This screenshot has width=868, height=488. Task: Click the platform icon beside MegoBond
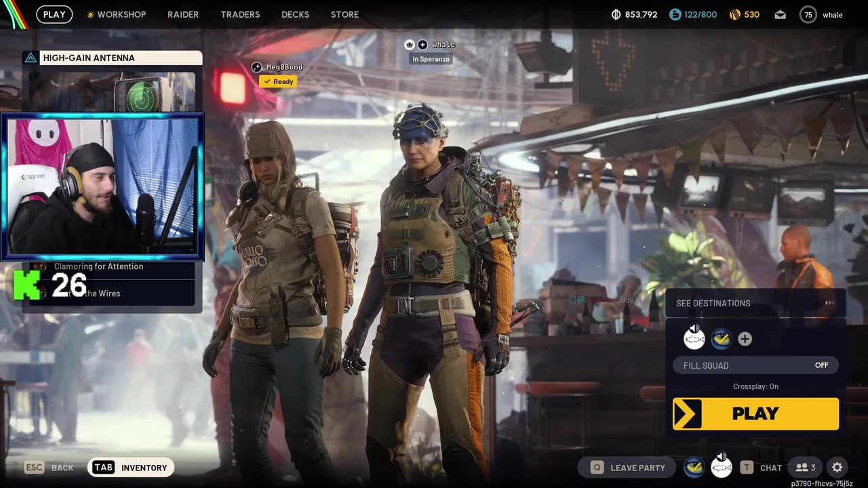pyautogui.click(x=257, y=67)
